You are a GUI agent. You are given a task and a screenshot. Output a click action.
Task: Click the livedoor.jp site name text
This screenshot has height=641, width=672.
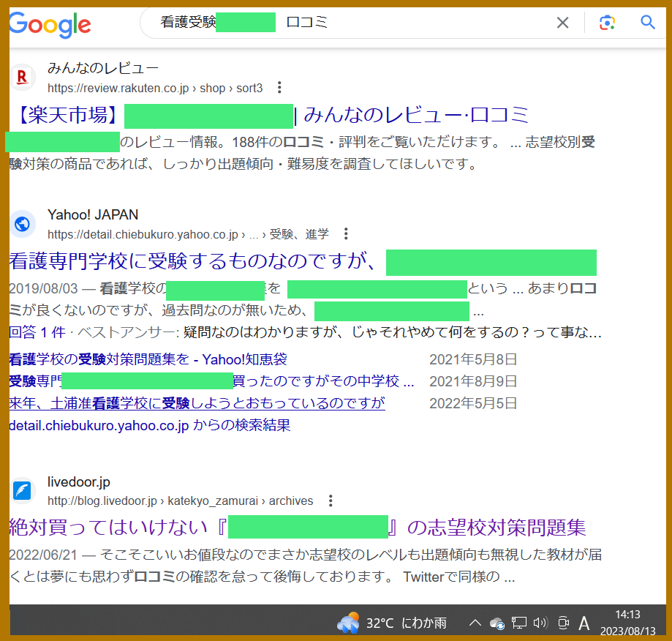click(x=78, y=481)
